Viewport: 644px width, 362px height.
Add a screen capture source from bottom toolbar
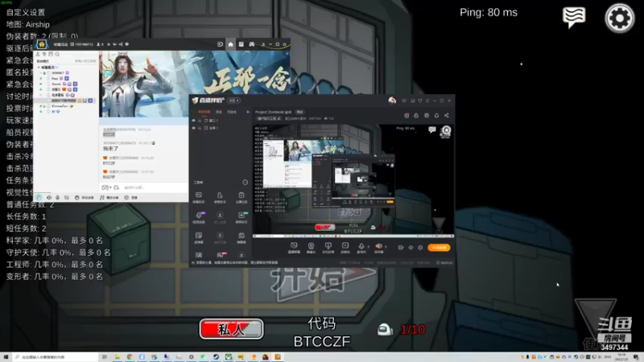pos(294,247)
